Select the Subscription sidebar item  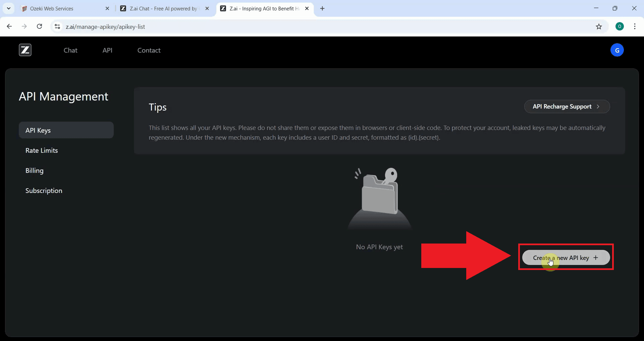[x=44, y=190]
